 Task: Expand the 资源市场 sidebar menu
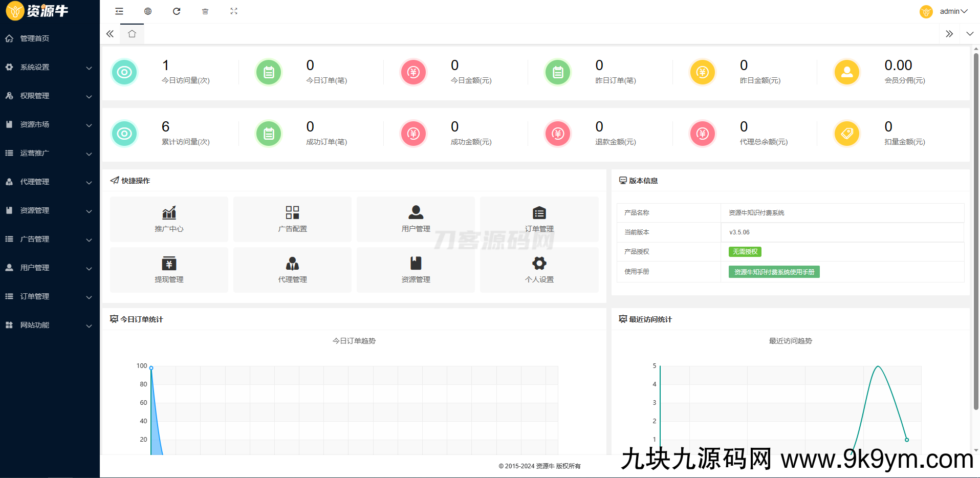click(x=50, y=124)
